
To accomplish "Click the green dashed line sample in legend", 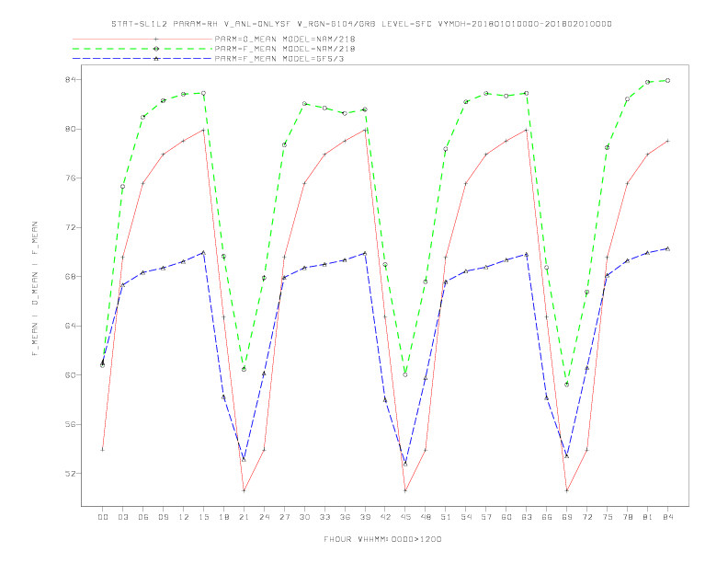I will tap(142, 49).
